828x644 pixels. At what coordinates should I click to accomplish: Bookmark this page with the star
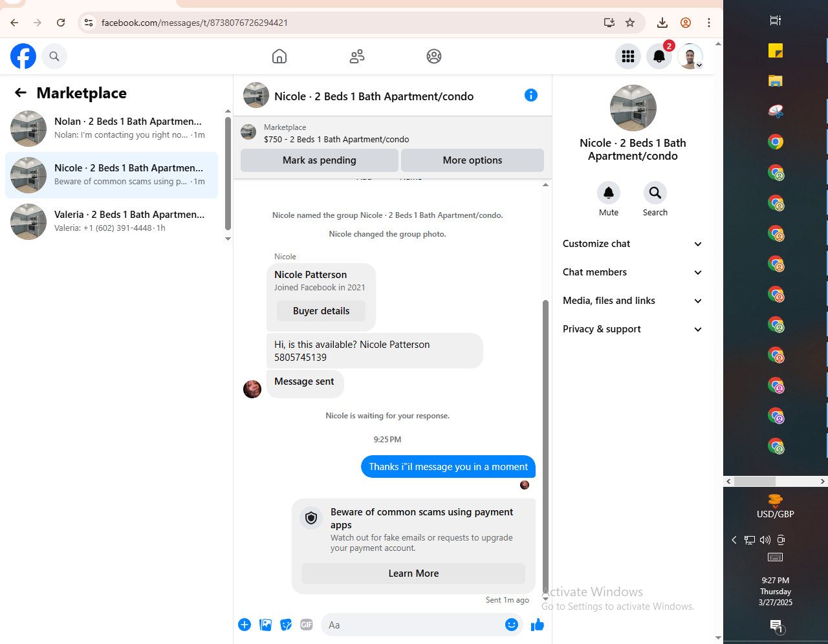tap(630, 23)
